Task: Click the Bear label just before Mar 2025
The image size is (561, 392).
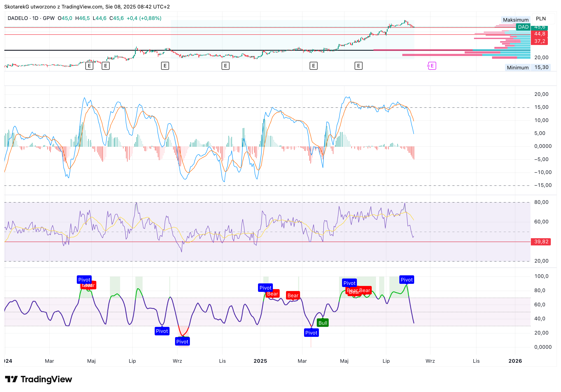Action: [293, 295]
